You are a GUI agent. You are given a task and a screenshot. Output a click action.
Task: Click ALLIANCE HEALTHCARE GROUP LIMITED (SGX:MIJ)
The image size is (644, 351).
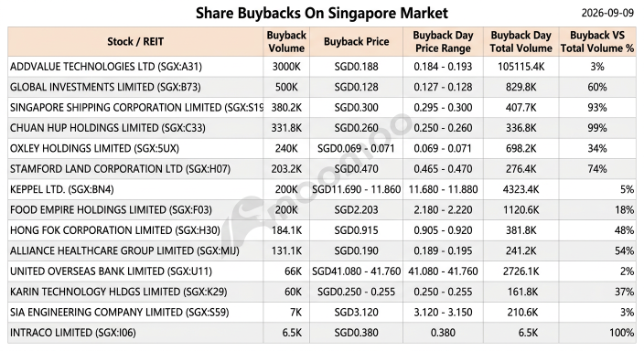(124, 250)
